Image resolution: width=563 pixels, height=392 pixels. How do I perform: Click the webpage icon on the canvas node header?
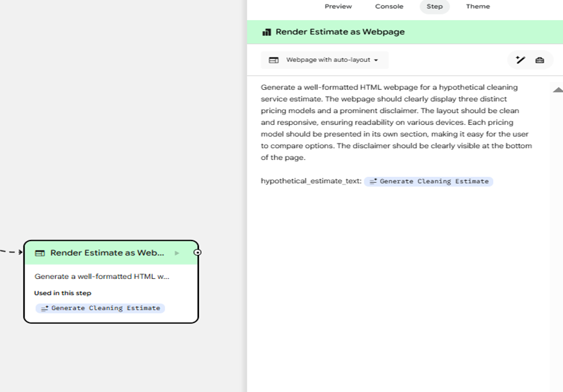click(x=40, y=253)
